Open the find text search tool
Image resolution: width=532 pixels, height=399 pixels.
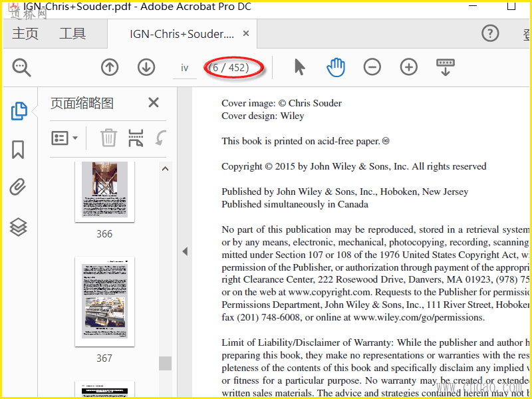point(22,68)
